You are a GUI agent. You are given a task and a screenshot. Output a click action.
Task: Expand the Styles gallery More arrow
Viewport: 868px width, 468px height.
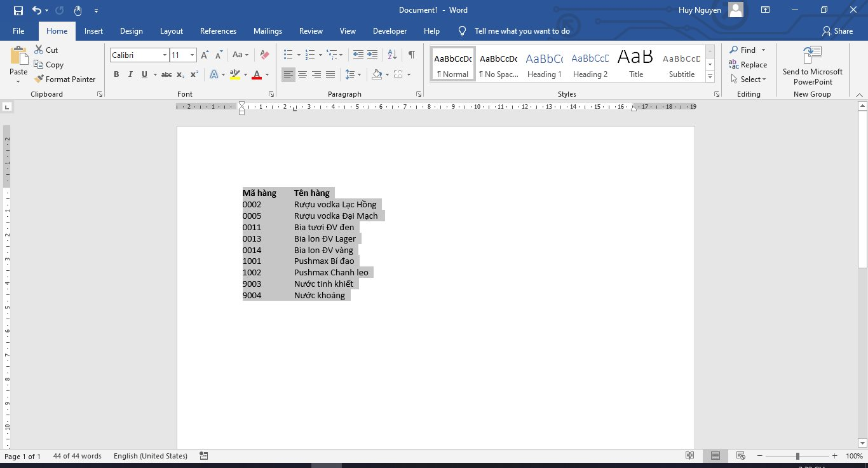pos(710,77)
